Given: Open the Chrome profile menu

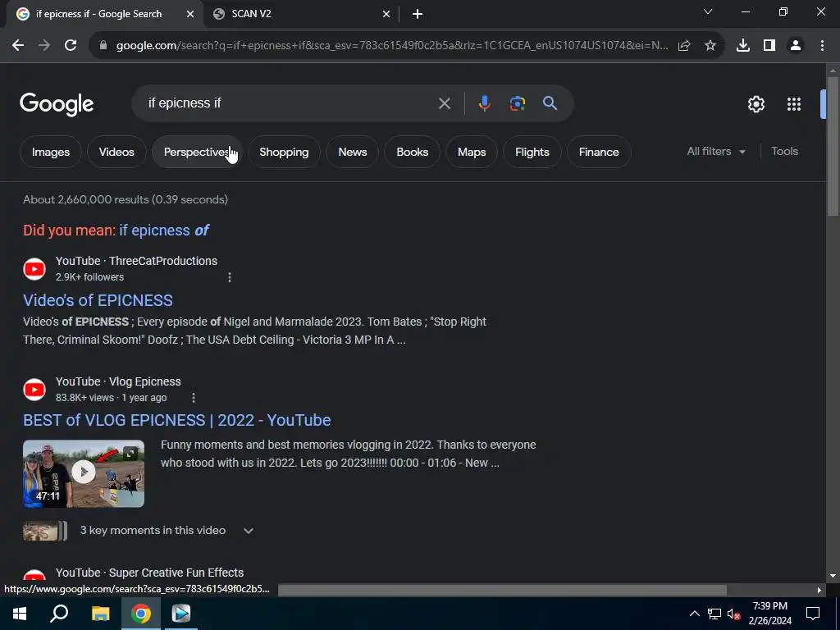Looking at the screenshot, I should point(796,46).
